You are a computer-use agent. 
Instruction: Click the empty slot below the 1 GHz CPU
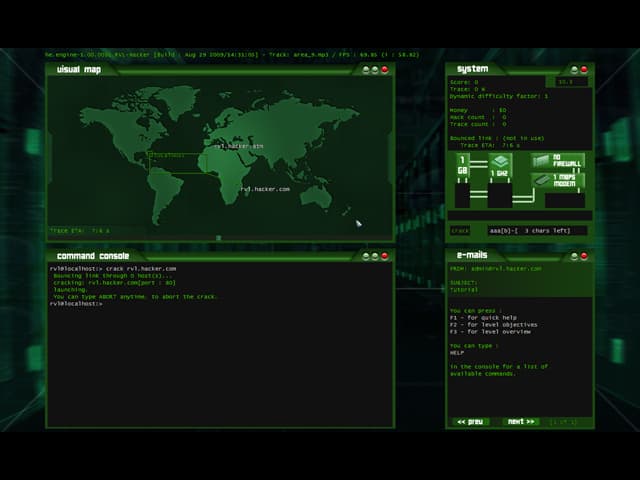click(500, 196)
